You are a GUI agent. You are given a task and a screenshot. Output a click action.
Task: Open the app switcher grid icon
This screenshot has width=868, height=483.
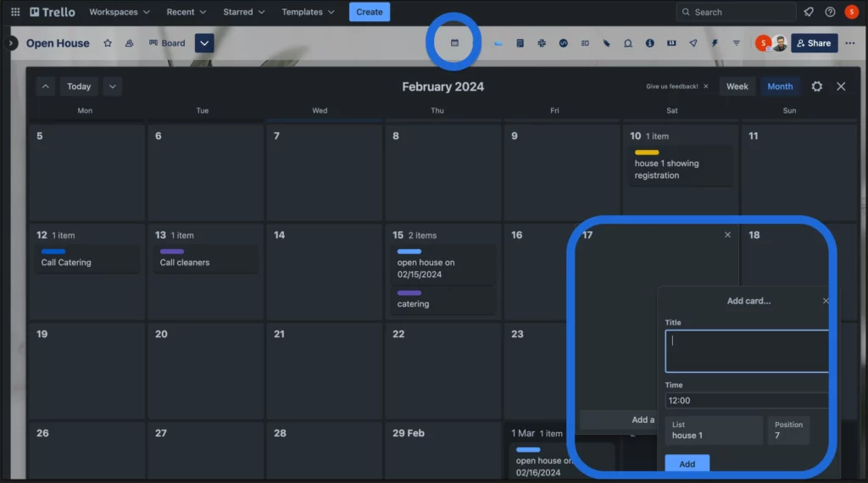click(x=15, y=12)
